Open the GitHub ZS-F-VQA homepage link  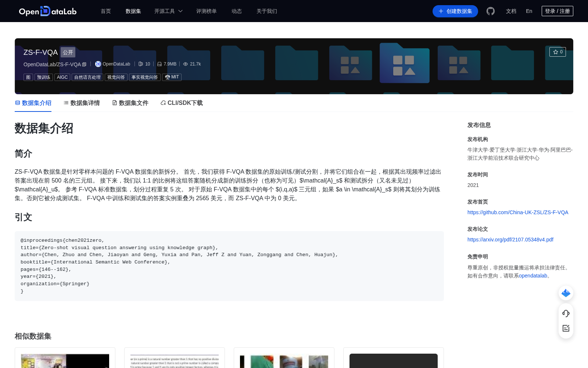coord(518,212)
